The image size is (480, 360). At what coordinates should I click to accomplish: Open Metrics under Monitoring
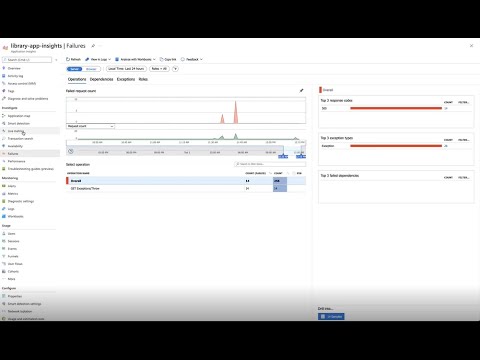[x=13, y=194]
